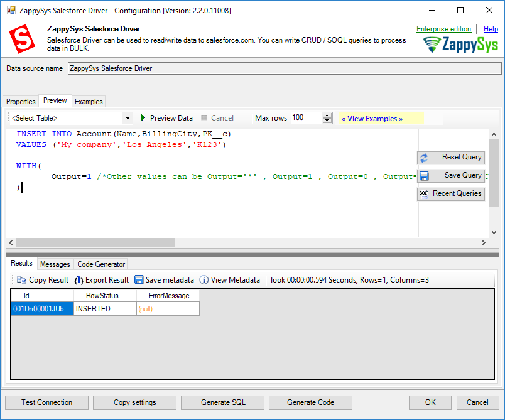Click the Export Result icon
The height and width of the screenshot is (420, 505).
(79, 281)
